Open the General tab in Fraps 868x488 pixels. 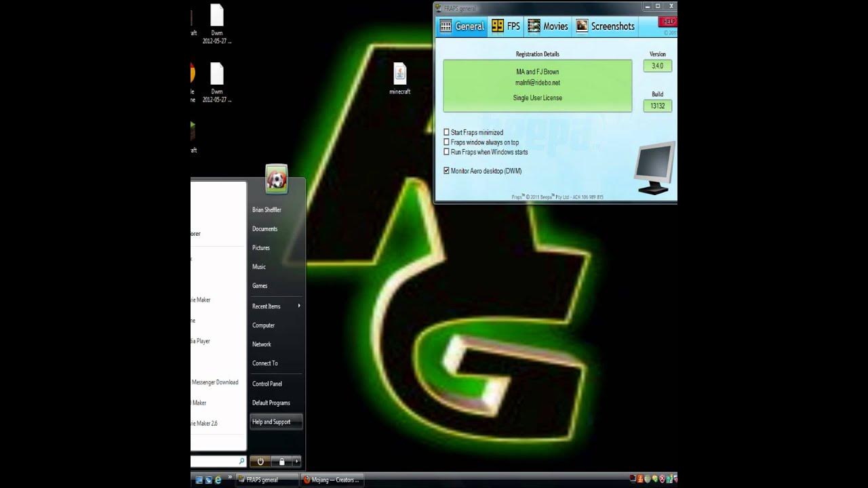click(x=462, y=26)
